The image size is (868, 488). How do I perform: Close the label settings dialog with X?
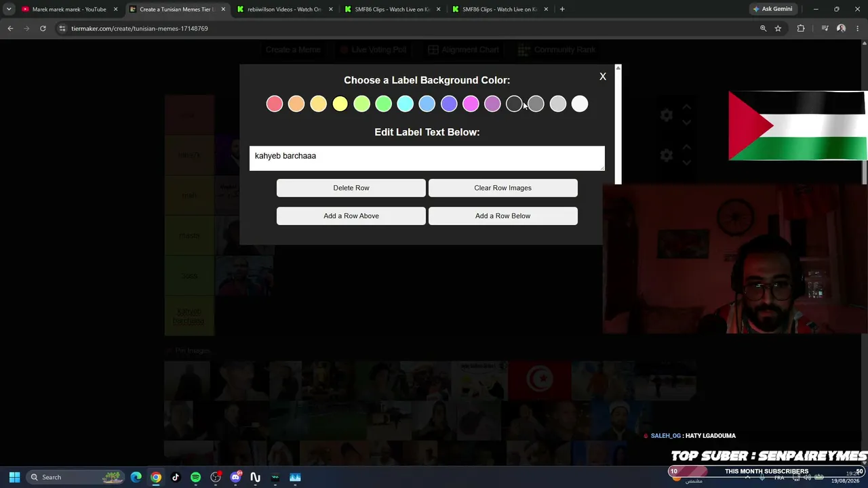click(603, 77)
